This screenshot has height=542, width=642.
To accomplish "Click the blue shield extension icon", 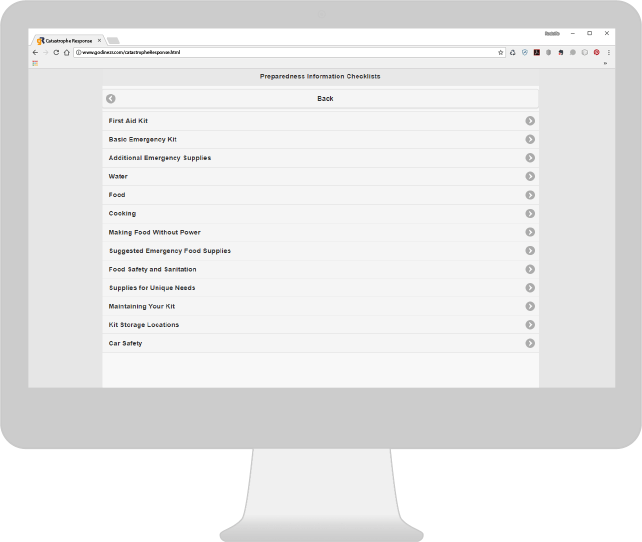I will 524,52.
